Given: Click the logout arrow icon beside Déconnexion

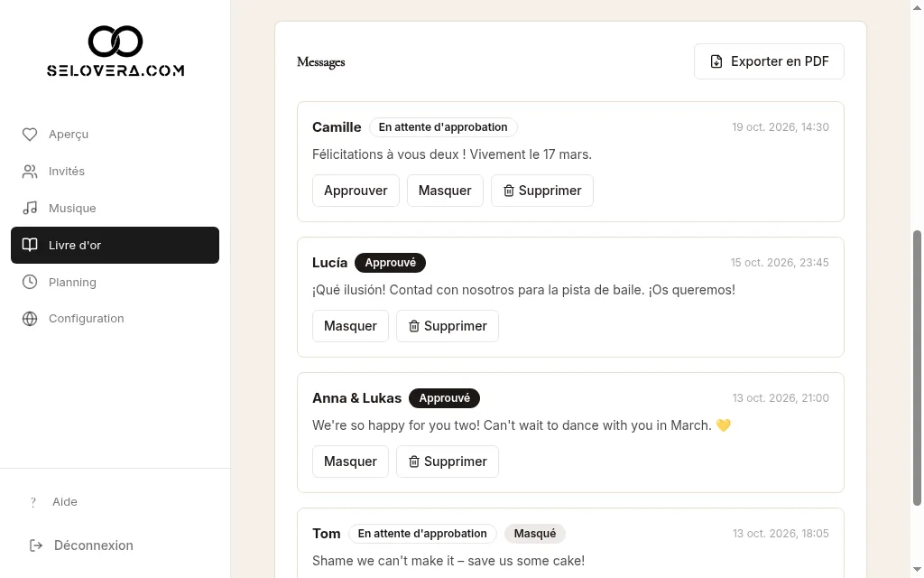Looking at the screenshot, I should (x=36, y=545).
